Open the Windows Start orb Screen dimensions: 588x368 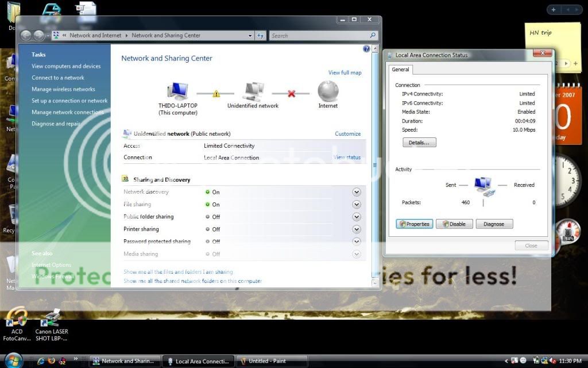click(x=14, y=361)
